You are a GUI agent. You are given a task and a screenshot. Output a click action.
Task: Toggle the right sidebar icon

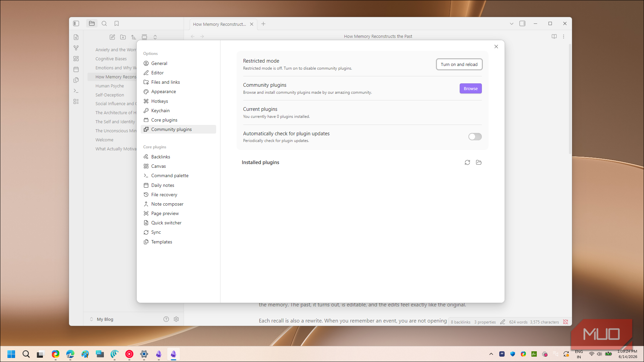[x=522, y=23]
